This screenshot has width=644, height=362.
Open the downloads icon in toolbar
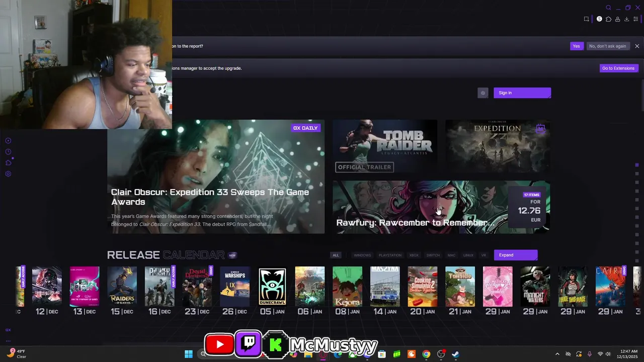click(x=626, y=19)
